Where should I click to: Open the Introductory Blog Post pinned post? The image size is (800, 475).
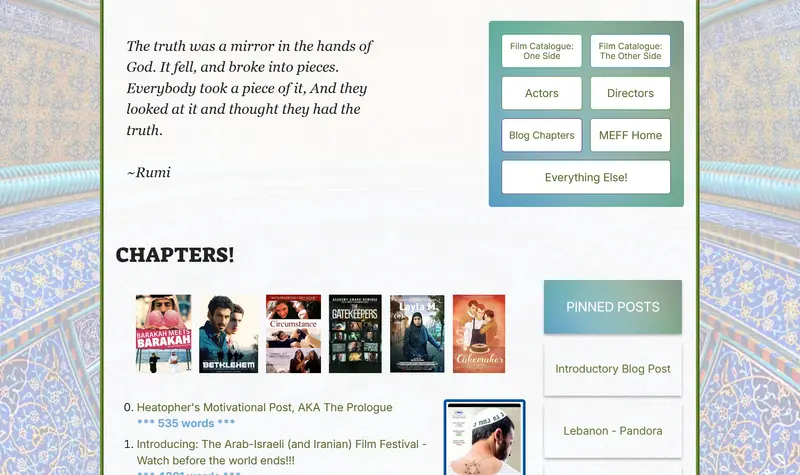tap(613, 369)
